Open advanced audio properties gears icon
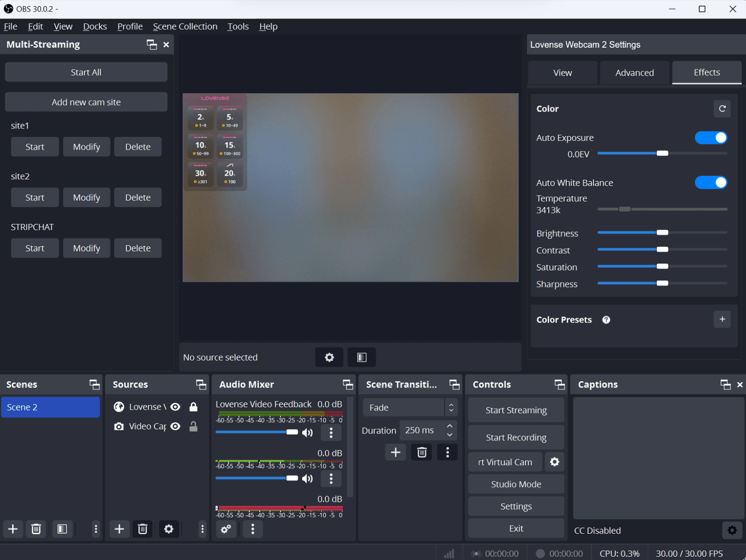The width and height of the screenshot is (746, 560). click(x=226, y=529)
